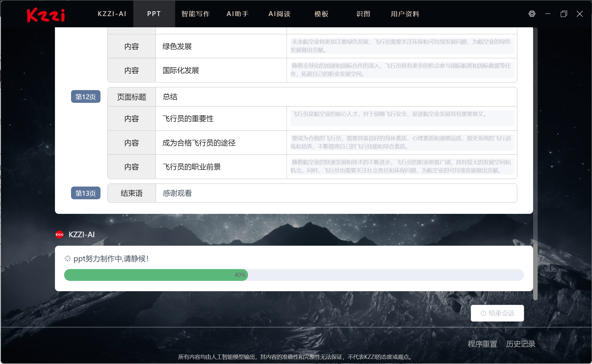
Task: Click the 第12页 page badge
Action: (x=86, y=96)
